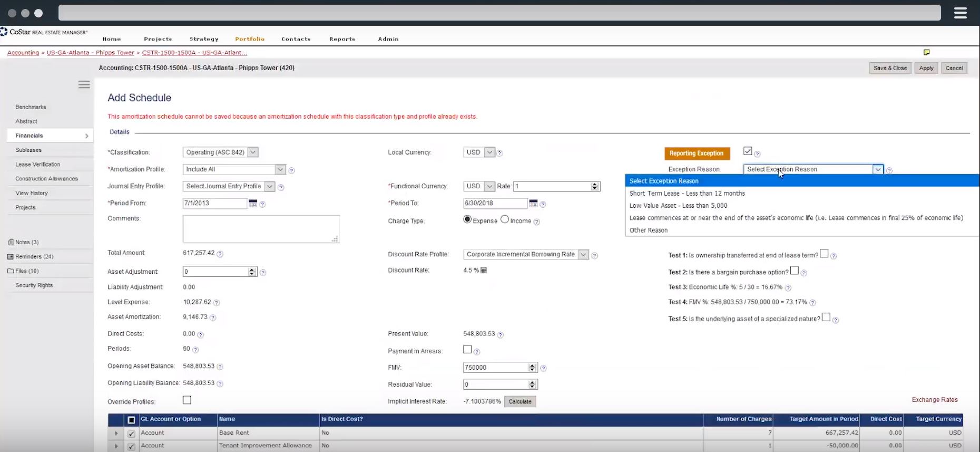Show help for Opening Liability Balance
The width and height of the screenshot is (980, 452).
tap(220, 383)
